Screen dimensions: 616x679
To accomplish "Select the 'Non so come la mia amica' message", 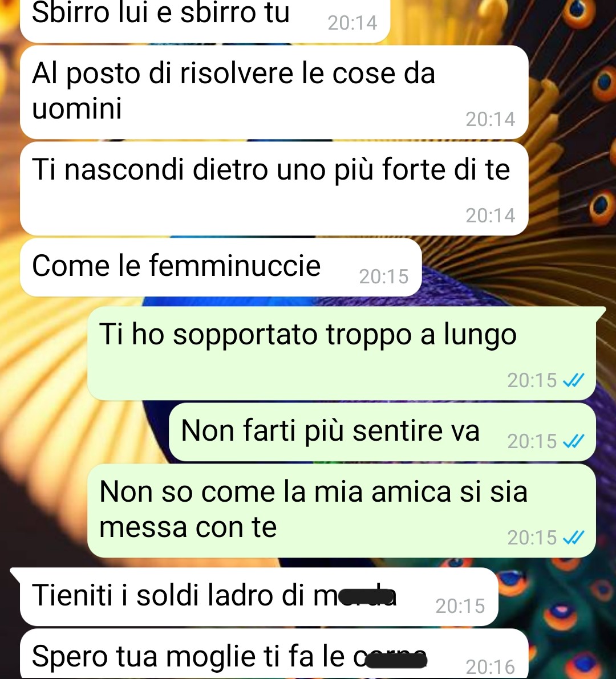I will (341, 511).
